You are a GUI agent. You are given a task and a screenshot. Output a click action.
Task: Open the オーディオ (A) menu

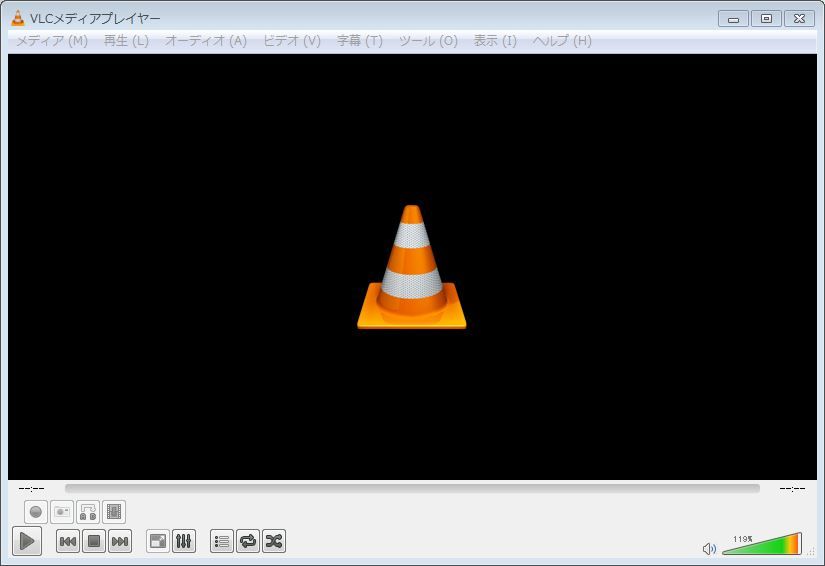pyautogui.click(x=206, y=41)
